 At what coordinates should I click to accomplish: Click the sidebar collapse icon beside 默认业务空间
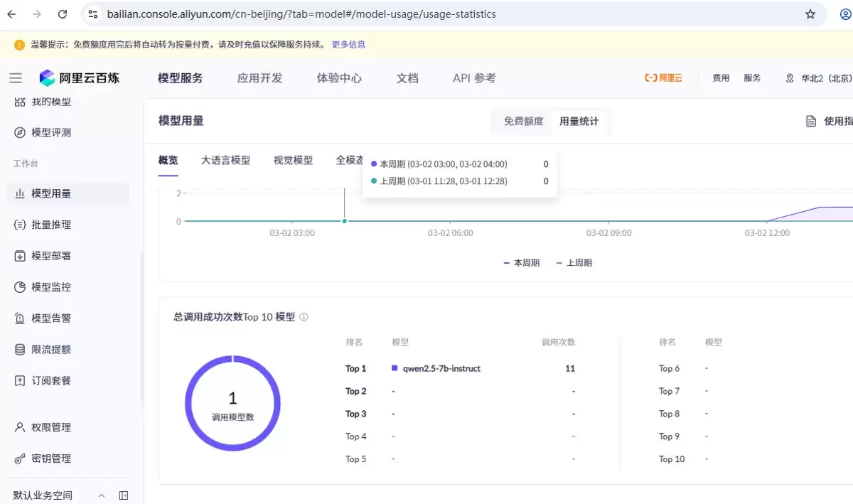pos(124,495)
